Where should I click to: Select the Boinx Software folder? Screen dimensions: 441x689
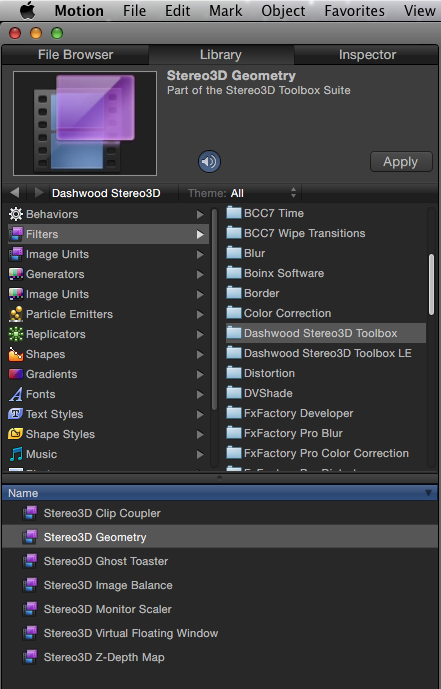325,273
